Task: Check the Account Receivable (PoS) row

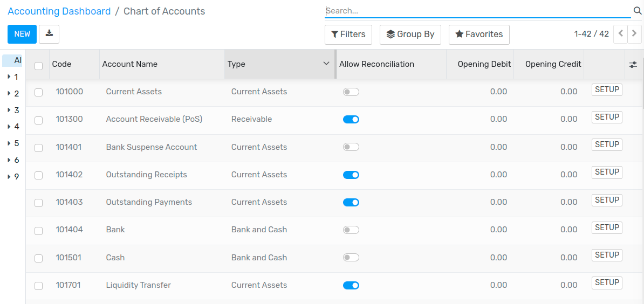Action: coord(39,120)
